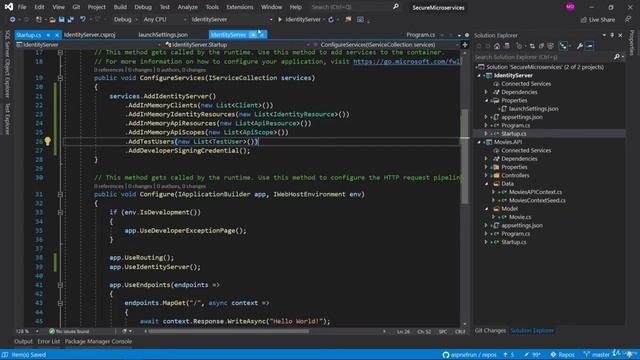Open the SQL Server Object Explorer side tab

(x=7, y=64)
